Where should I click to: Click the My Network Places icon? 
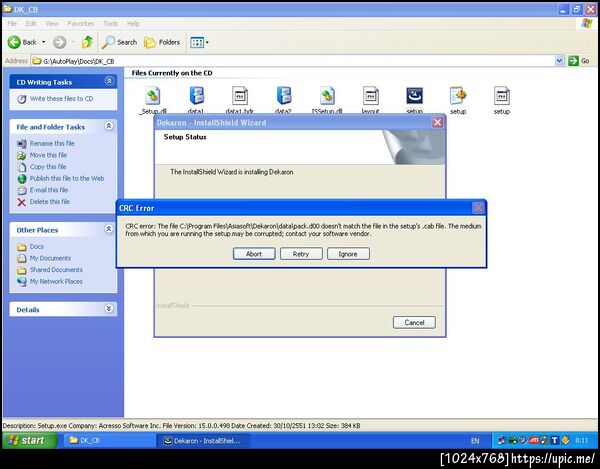pos(22,282)
